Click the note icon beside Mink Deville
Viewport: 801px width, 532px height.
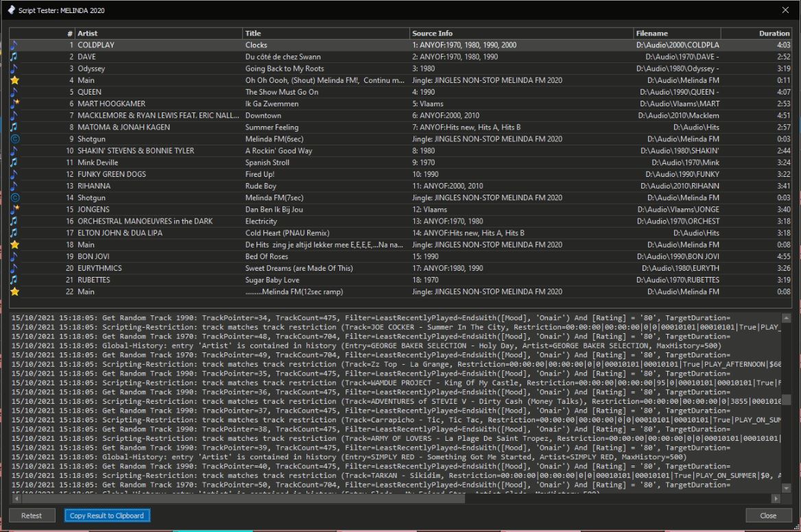(x=14, y=162)
